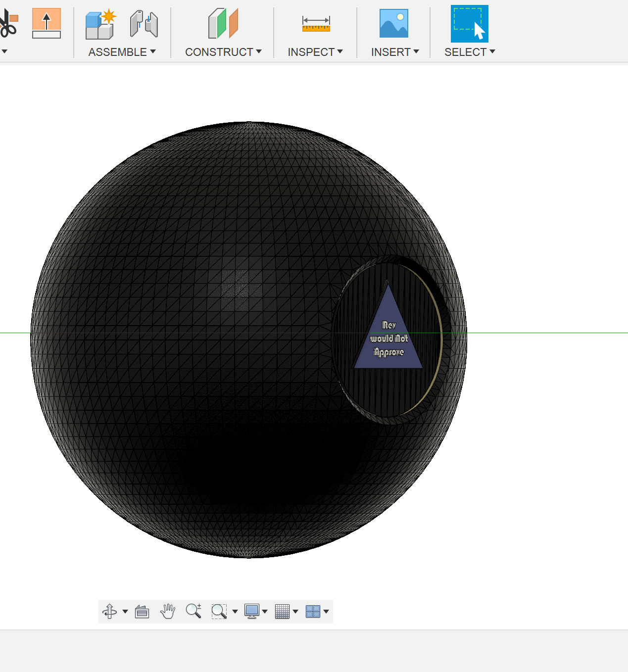
Task: Select the Measure ruler icon
Action: 316,24
